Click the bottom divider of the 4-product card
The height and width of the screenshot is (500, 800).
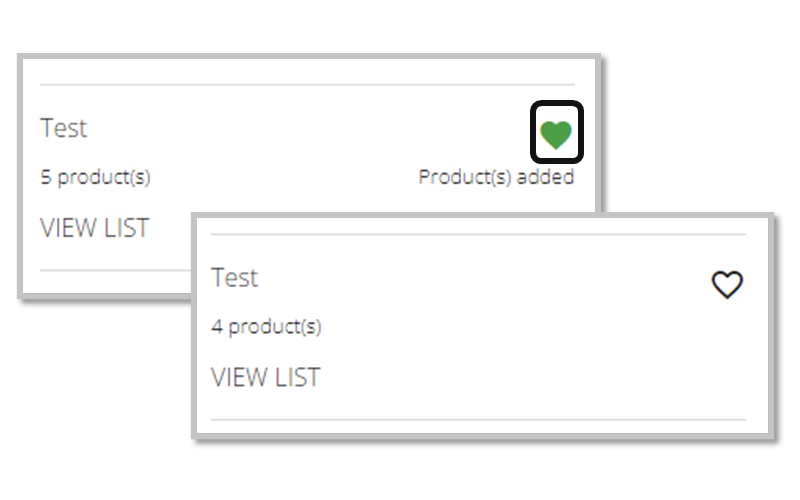(478, 419)
